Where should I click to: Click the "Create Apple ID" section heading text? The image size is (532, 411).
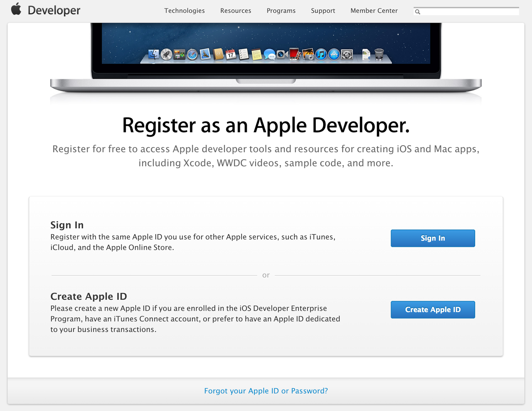click(x=89, y=296)
